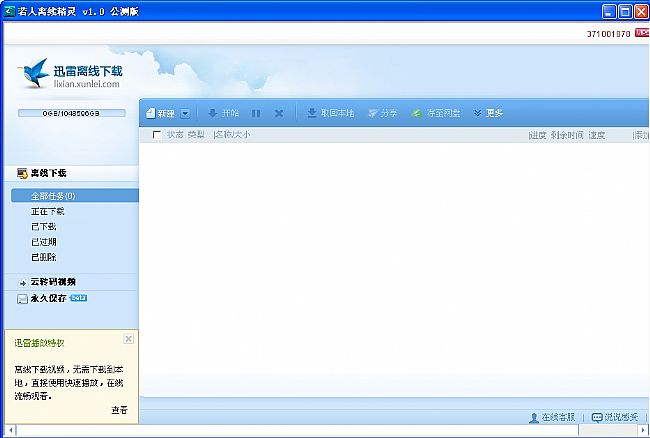Select 已过期 in the sidebar
Screen dimensions: 650x438
click(x=44, y=242)
